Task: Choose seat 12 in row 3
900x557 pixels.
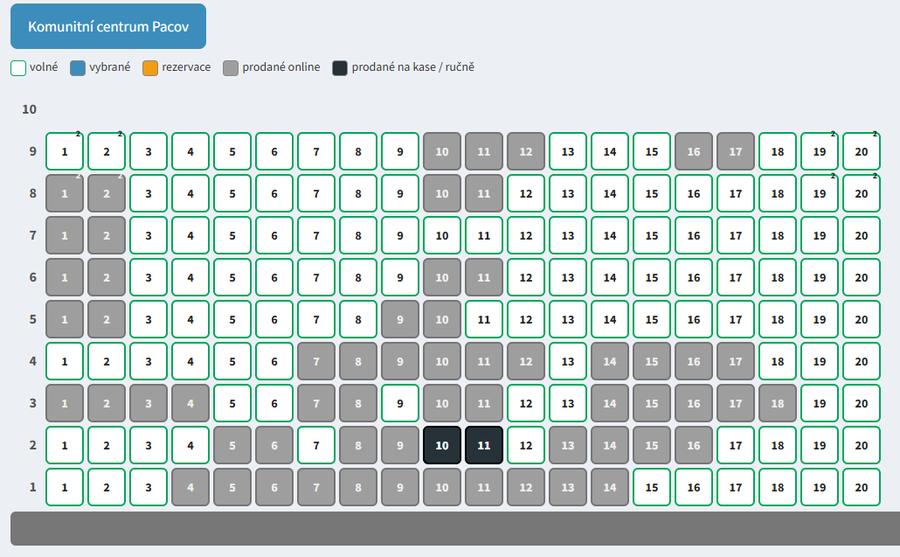Action: click(526, 403)
